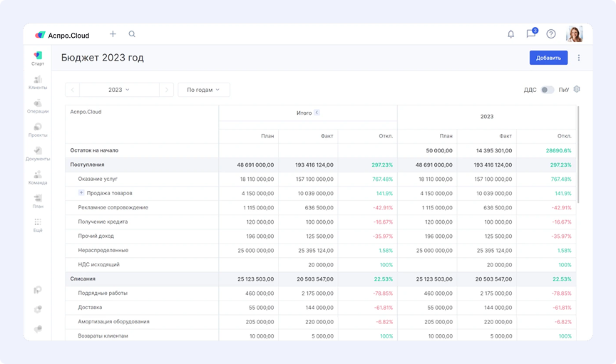The width and height of the screenshot is (616, 364).
Task: Click the plus icon in top bar
Action: click(113, 34)
